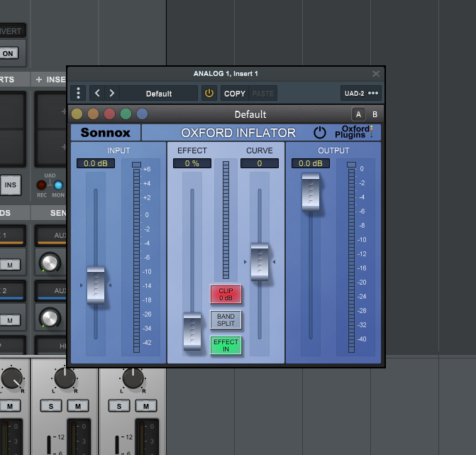Screen dimensions: 476x455
Task: Click the input meter bar
Action: pos(137,261)
